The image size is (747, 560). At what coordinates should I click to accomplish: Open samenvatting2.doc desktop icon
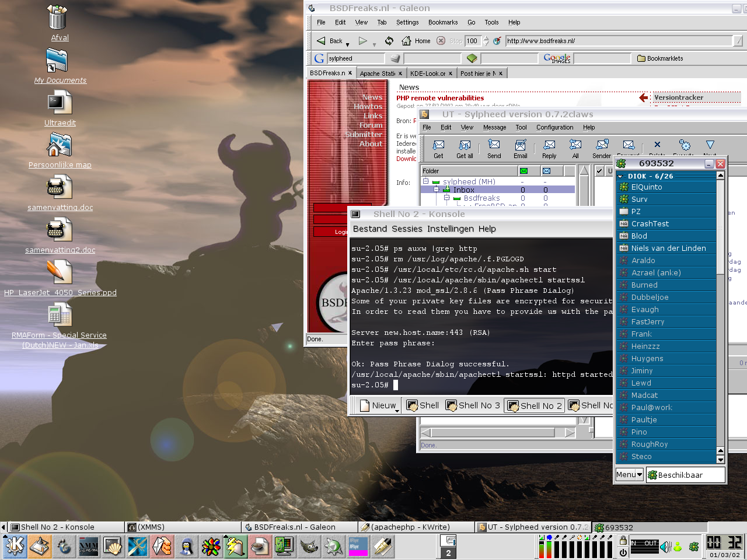[x=60, y=230]
